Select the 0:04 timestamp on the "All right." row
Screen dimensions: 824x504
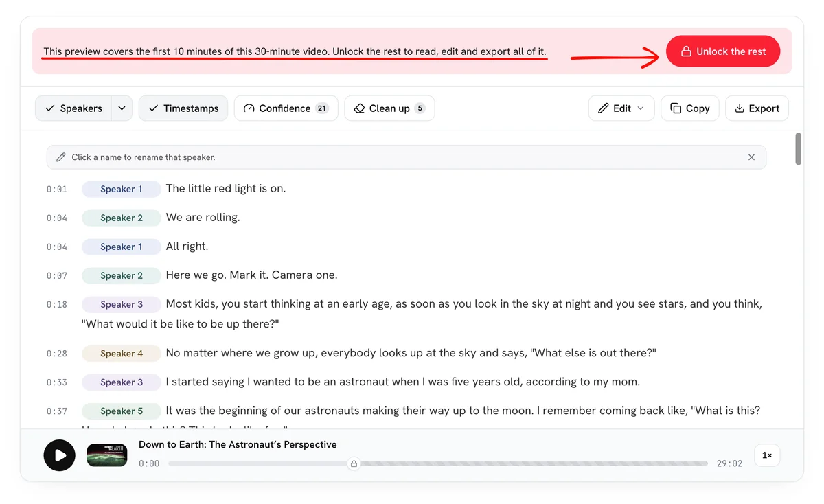[57, 247]
